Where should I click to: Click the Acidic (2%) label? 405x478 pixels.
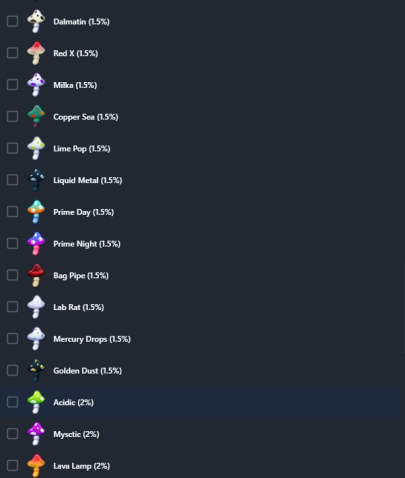[x=73, y=402]
